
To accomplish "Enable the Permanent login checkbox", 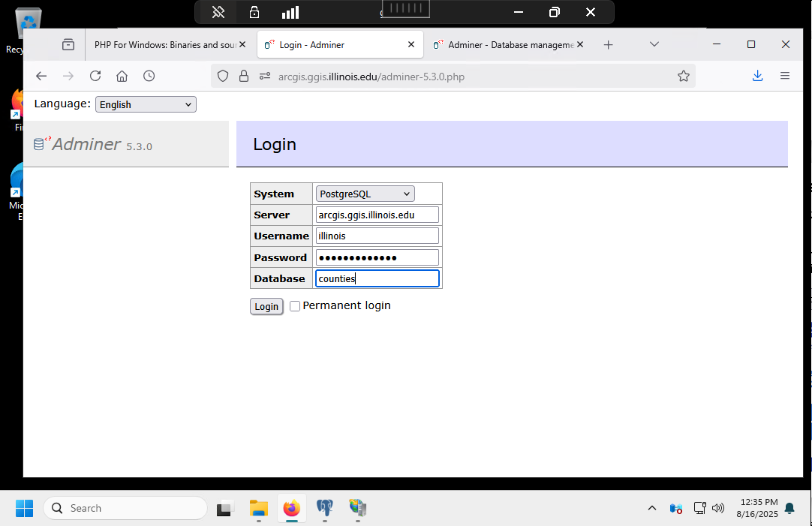I will tap(295, 306).
